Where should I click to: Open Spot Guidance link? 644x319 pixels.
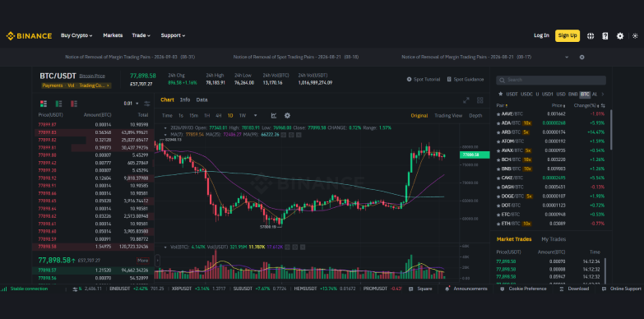466,79
